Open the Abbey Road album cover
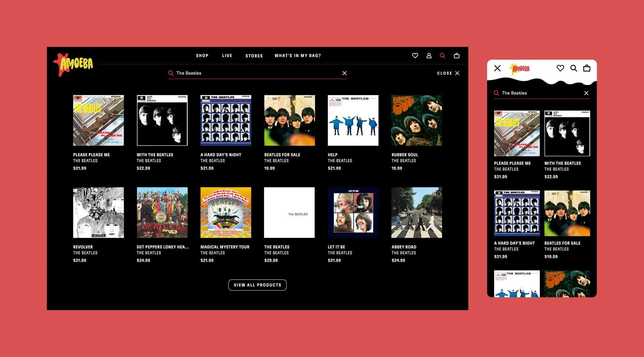 point(417,213)
